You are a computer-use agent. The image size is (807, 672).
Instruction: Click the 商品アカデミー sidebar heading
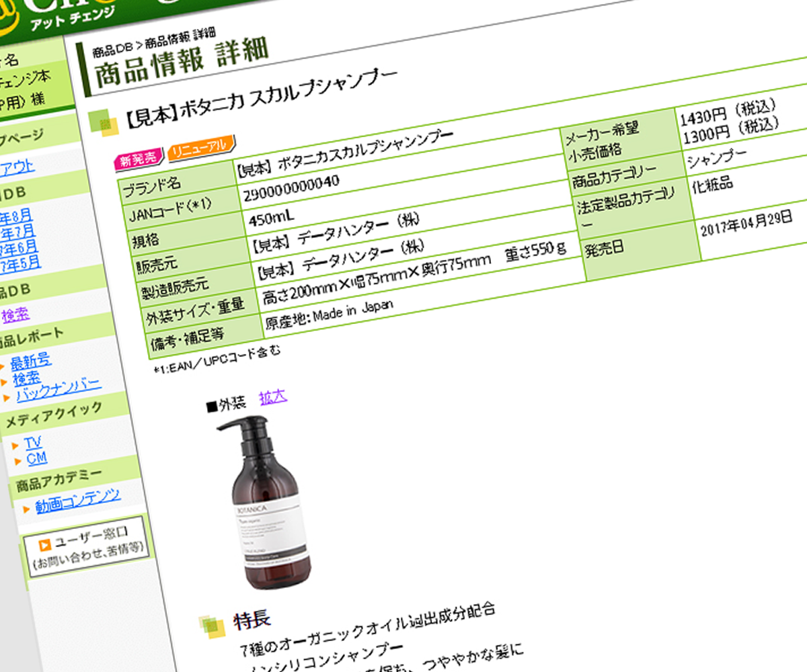point(59,480)
